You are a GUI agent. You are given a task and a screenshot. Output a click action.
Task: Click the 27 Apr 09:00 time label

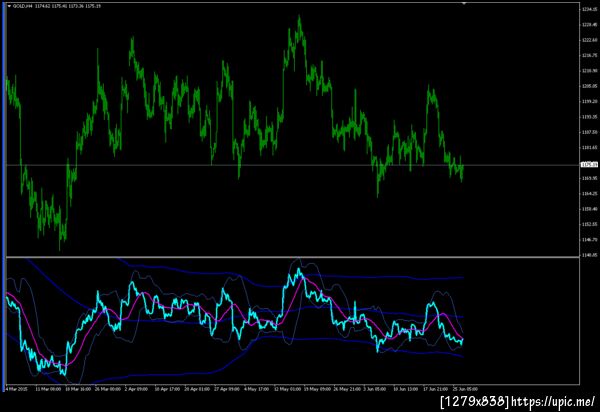(x=227, y=389)
